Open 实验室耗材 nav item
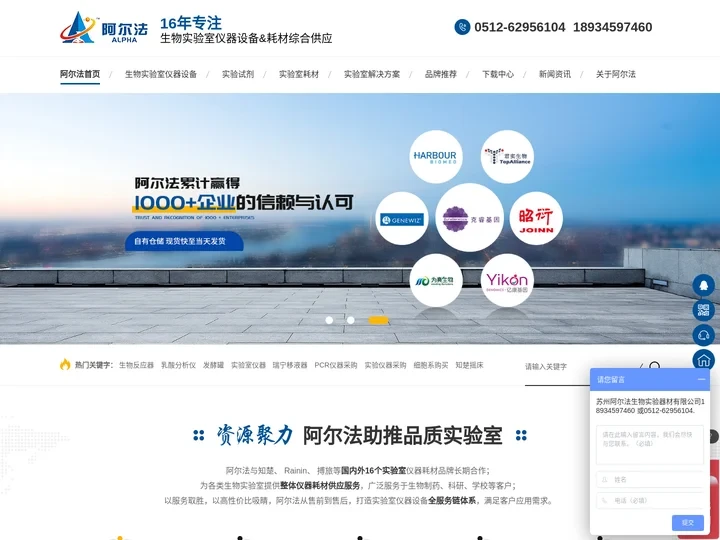Screen dimensions: 720x540 click(x=299, y=74)
